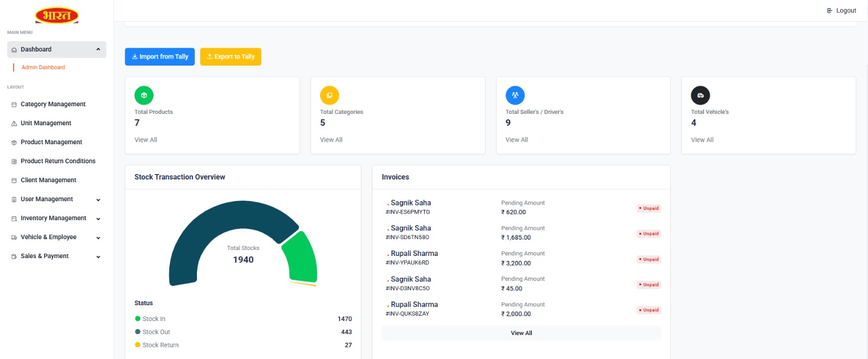The image size is (868, 359).
Task: Click the Export to Tally button
Action: (231, 57)
